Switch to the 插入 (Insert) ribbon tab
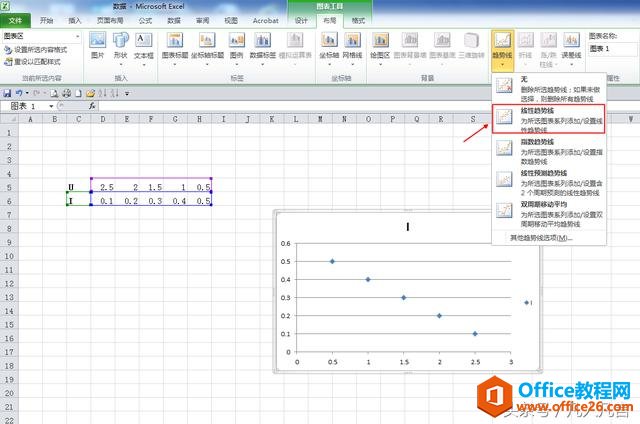This screenshot has height=424, width=640. coord(75,20)
